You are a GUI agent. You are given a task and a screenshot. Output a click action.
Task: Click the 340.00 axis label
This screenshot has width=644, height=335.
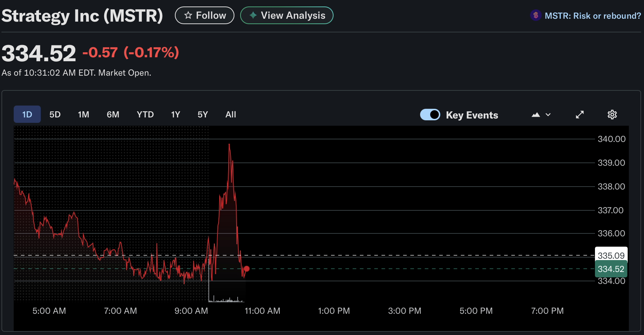click(x=612, y=139)
